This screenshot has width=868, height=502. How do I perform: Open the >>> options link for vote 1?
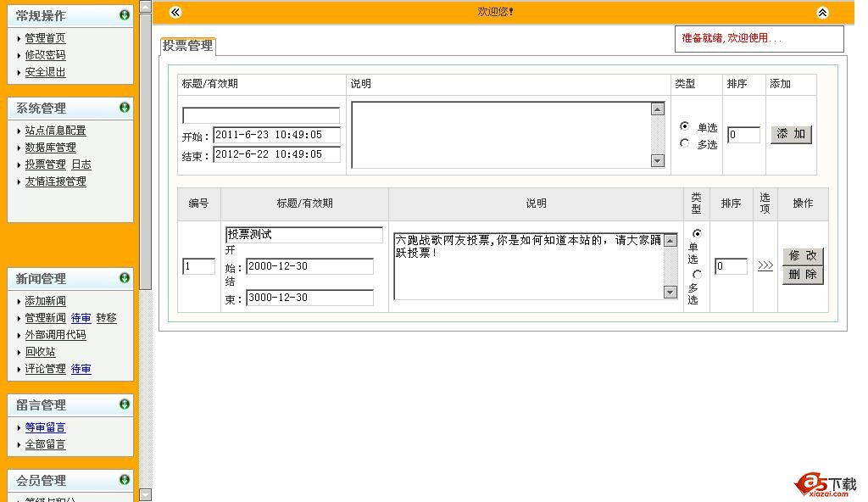[x=765, y=266]
